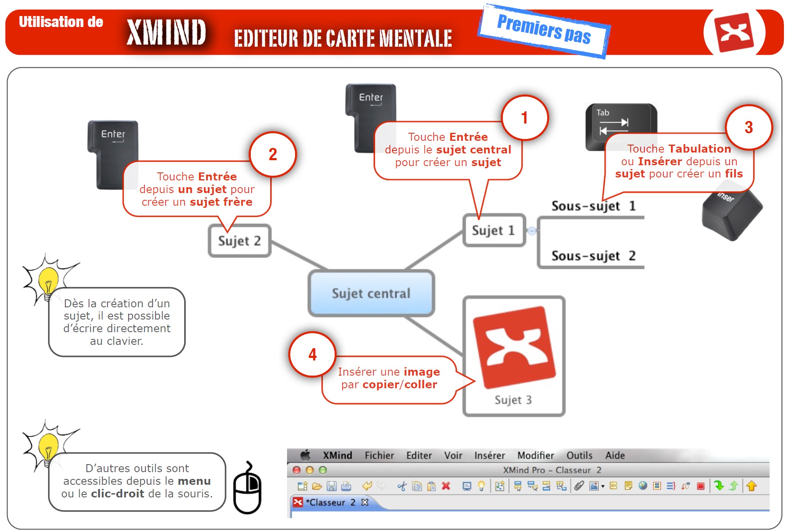Screen dimensions: 789x532
Task: Save the workbook using the floppy disk icon
Action: (x=332, y=486)
